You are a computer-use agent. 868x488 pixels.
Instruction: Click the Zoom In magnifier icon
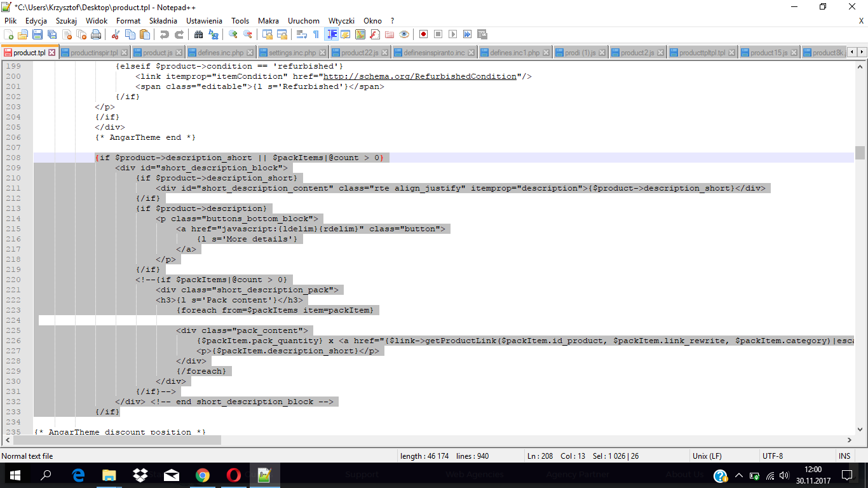tap(234, 34)
